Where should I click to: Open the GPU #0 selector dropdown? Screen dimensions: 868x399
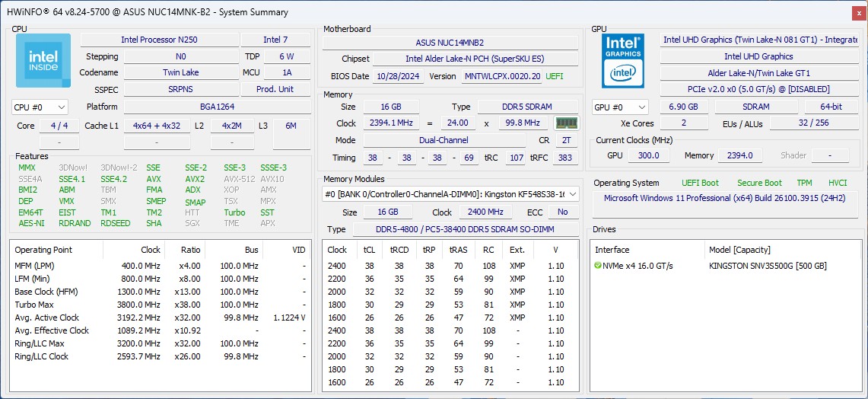tap(620, 107)
